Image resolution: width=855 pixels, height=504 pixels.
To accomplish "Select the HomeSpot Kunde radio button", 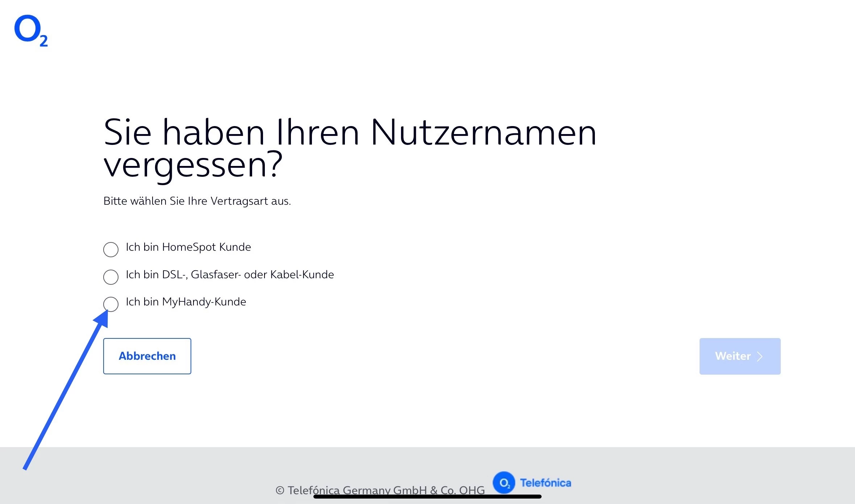I will coord(111,250).
